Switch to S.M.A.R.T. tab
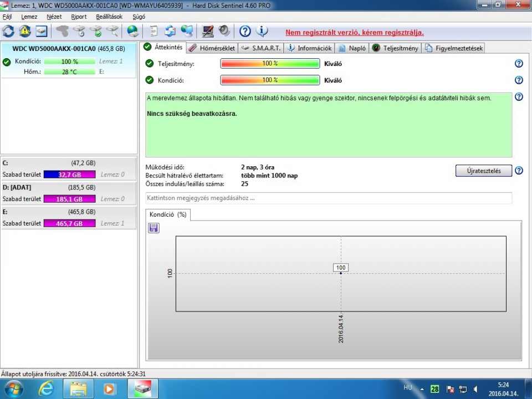The height and width of the screenshot is (399, 532). [x=261, y=48]
